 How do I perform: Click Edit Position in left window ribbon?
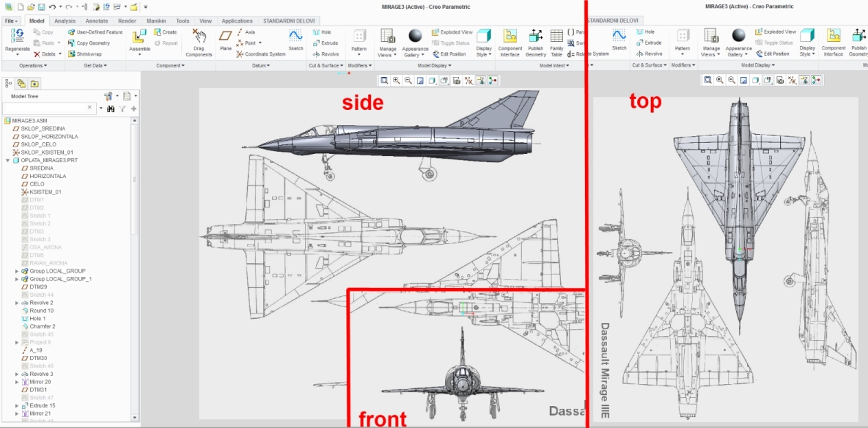[x=448, y=54]
